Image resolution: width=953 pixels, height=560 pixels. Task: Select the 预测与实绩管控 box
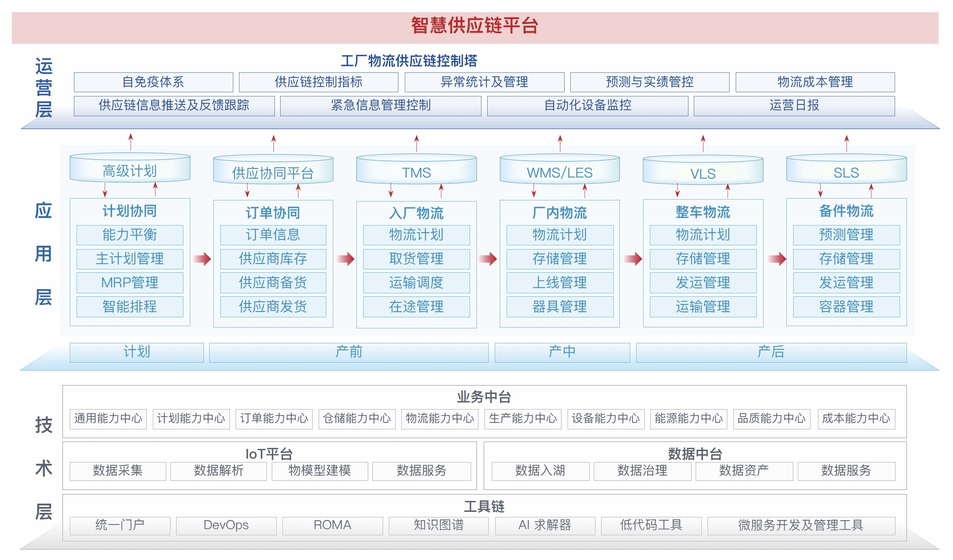click(x=650, y=82)
